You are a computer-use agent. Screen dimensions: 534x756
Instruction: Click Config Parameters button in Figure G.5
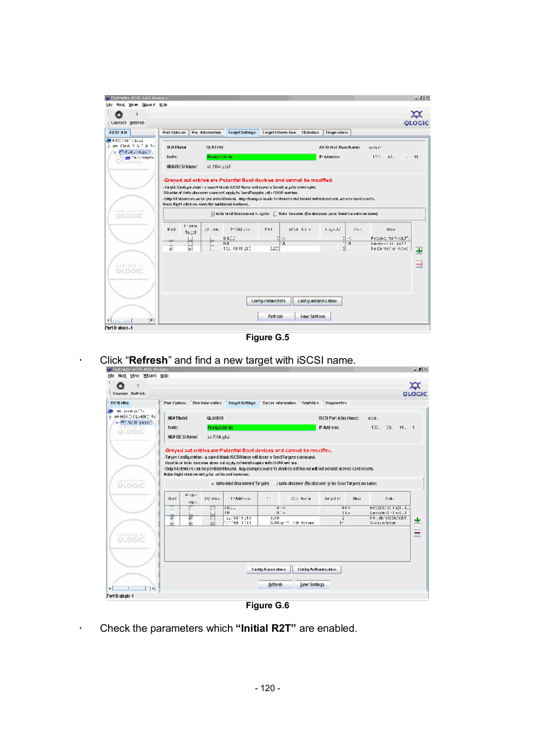pos(269,301)
